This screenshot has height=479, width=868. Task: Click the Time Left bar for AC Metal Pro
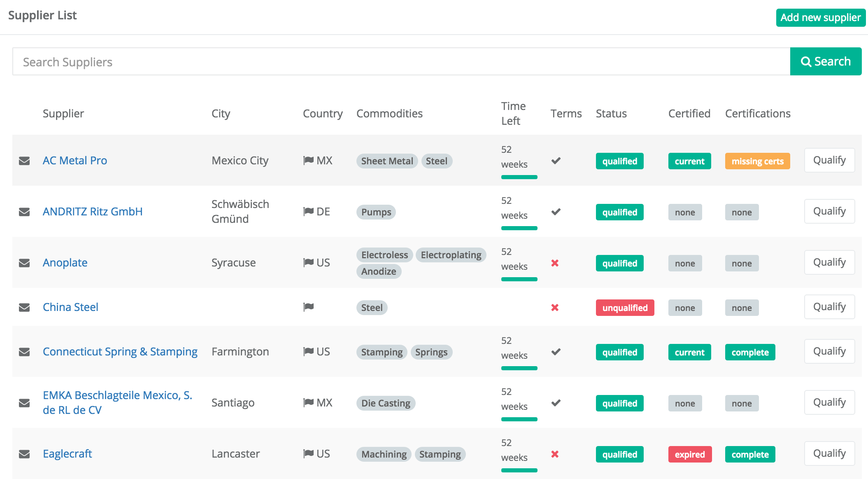click(519, 177)
